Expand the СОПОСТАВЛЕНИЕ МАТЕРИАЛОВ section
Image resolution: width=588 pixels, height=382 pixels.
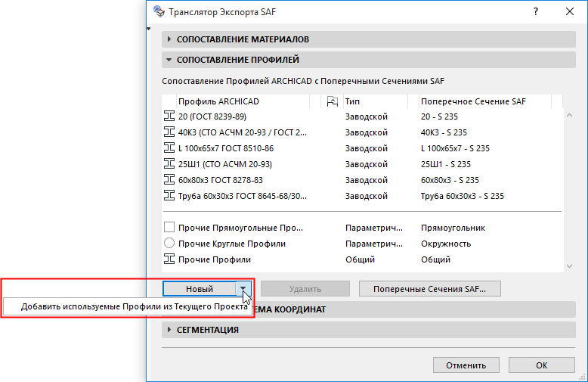(368, 39)
